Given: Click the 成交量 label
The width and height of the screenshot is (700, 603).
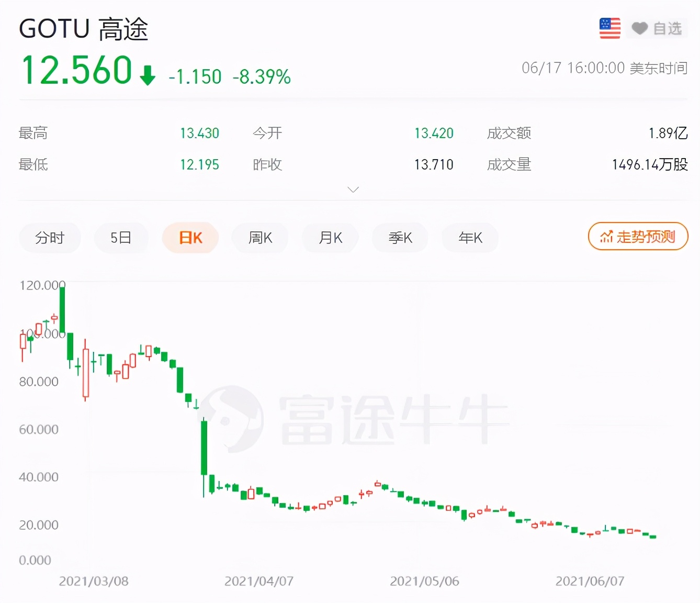Looking at the screenshot, I should 509,165.
